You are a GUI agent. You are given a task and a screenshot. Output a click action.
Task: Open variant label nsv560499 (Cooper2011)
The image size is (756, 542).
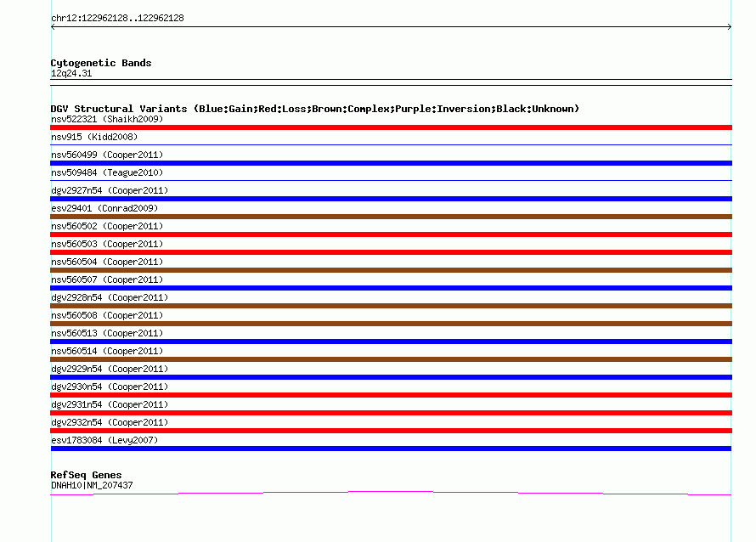click(x=107, y=155)
